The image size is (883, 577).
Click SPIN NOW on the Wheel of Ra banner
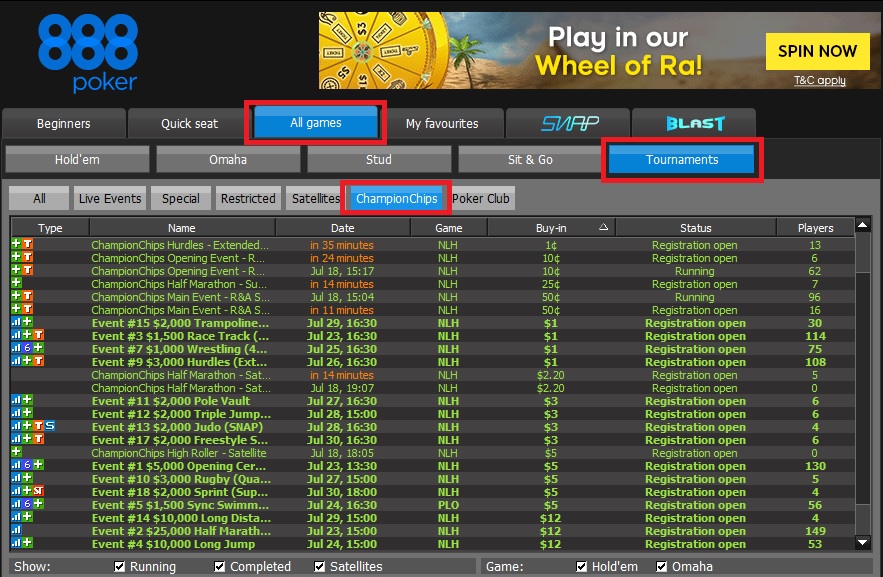[x=817, y=51]
